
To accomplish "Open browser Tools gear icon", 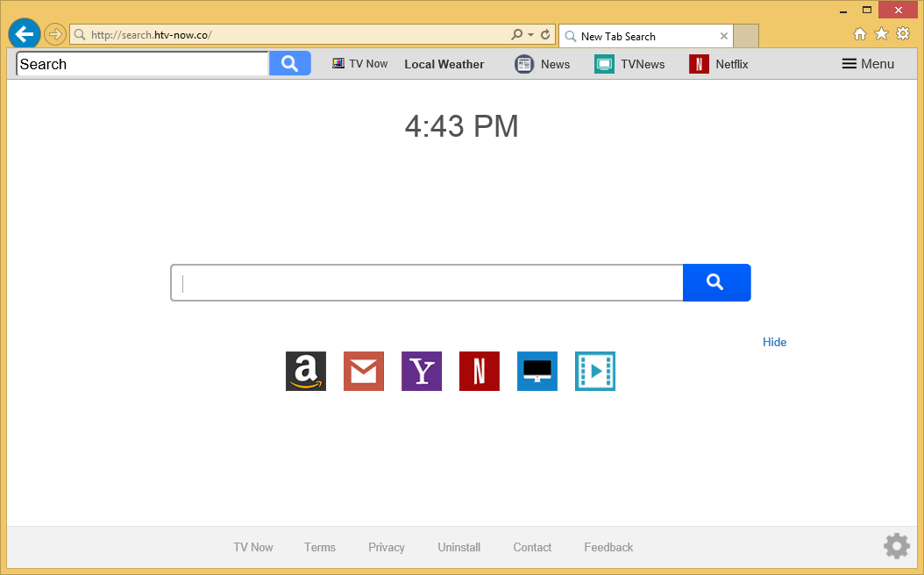I will tap(903, 34).
